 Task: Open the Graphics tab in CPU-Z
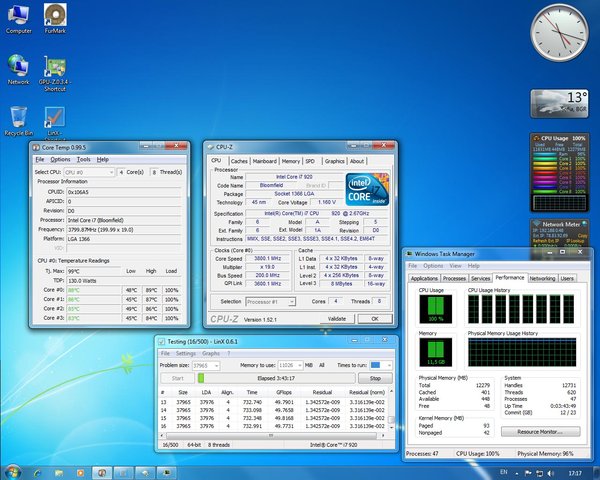[x=334, y=161]
